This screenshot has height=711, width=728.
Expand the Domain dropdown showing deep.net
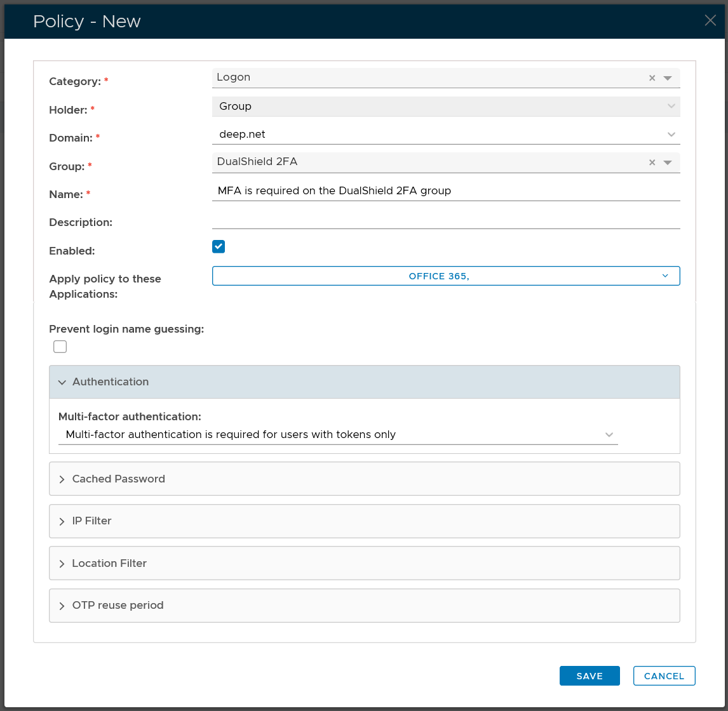(671, 135)
